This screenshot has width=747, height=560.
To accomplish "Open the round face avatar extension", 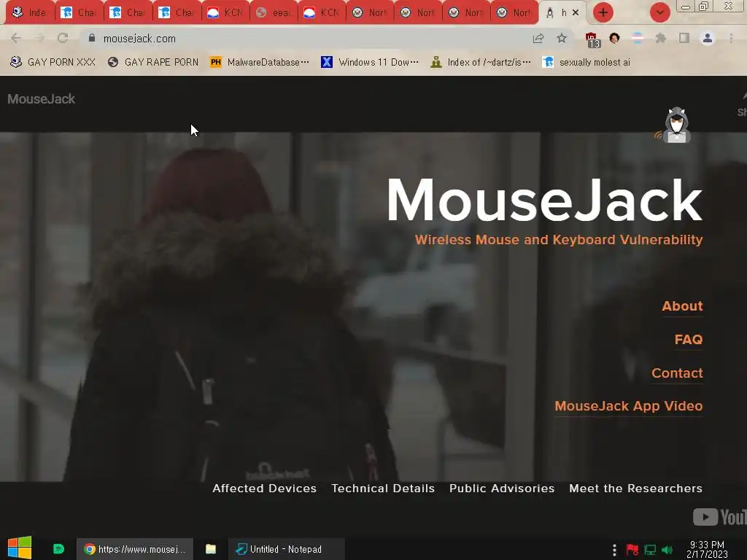I will pos(614,38).
